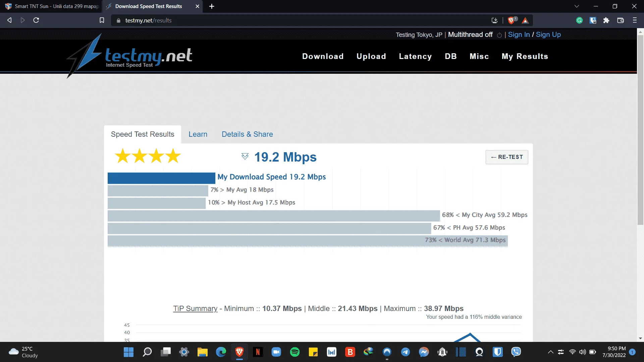
Task: Click the 116% middle variance text
Action: (x=474, y=317)
